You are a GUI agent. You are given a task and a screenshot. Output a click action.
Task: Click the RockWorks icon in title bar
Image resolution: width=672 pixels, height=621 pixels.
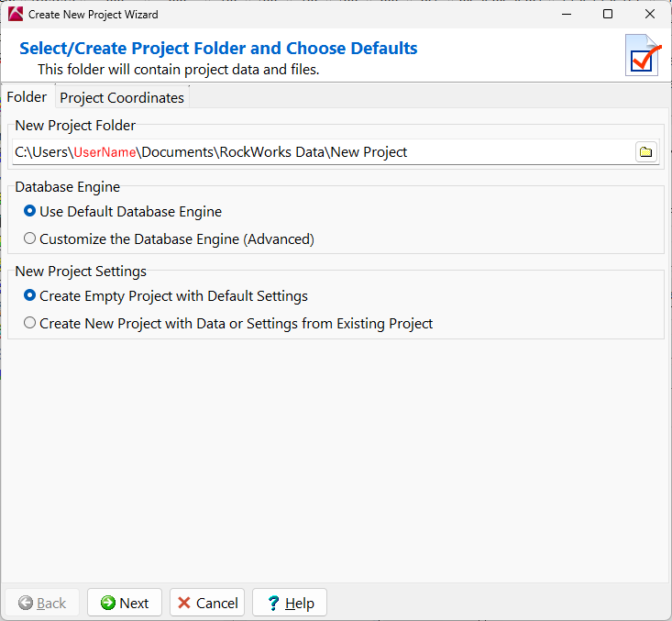click(x=15, y=14)
